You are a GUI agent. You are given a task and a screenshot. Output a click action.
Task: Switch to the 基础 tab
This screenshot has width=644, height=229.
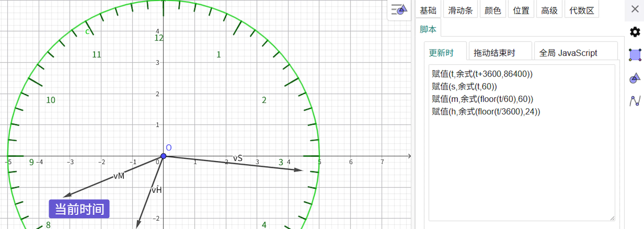428,11
